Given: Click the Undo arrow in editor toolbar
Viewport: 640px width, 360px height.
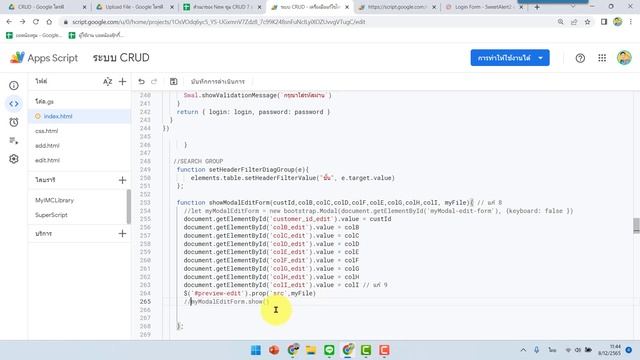Looking at the screenshot, I should pyautogui.click(x=141, y=82).
